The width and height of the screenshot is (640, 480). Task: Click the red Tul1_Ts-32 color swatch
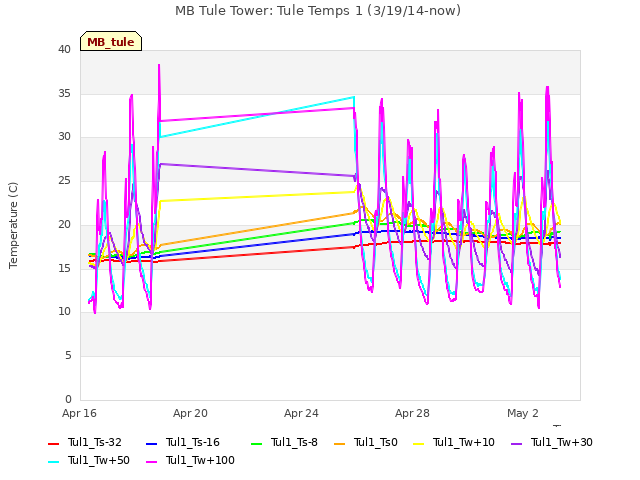[53, 443]
